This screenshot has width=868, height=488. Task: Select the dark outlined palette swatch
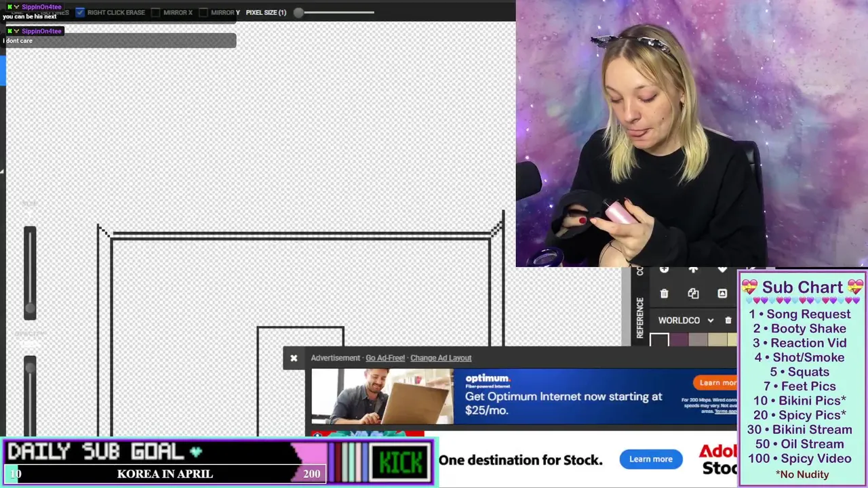point(659,340)
